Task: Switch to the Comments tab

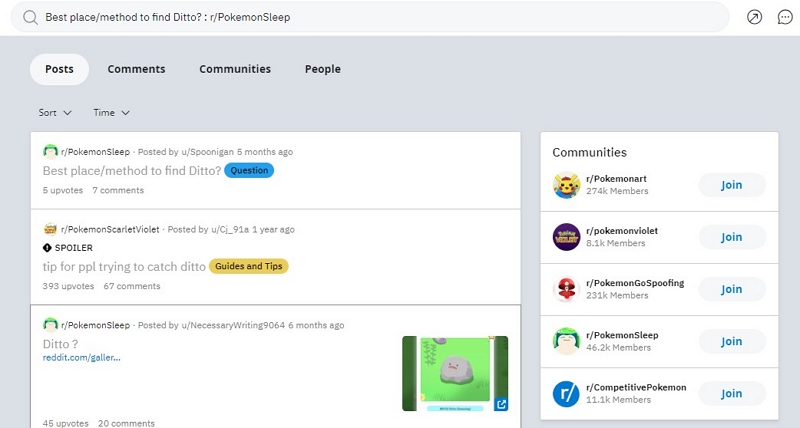Action: tap(136, 69)
